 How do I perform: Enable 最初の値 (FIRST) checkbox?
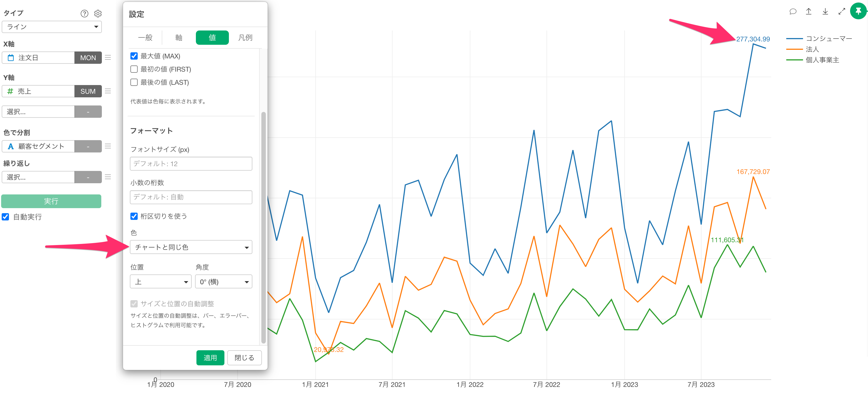tap(134, 69)
